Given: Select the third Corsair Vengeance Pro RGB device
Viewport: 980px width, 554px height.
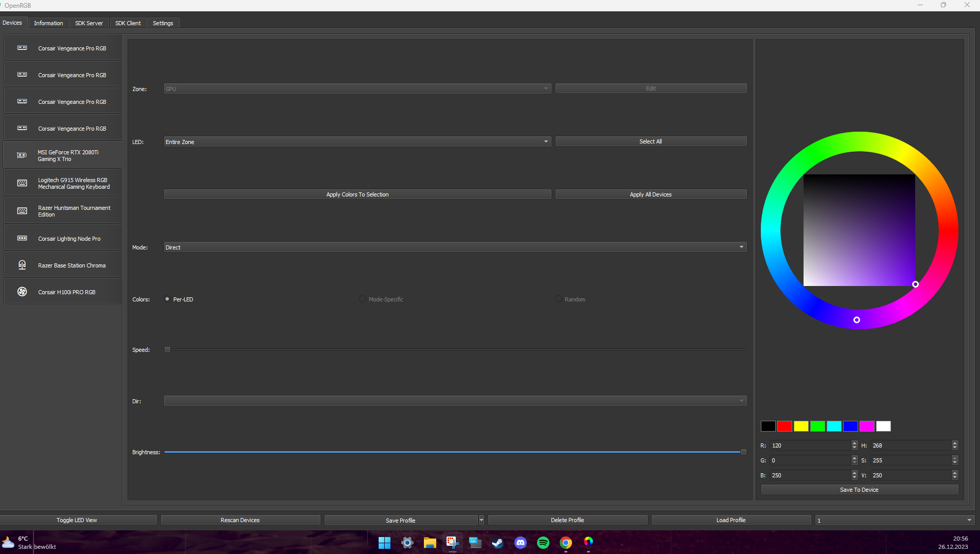Looking at the screenshot, I should point(63,101).
